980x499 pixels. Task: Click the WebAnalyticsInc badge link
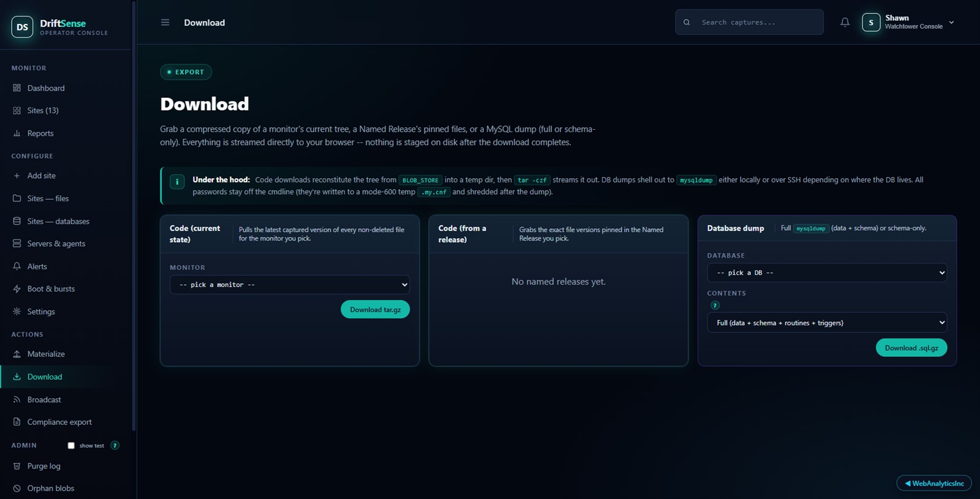coord(934,483)
